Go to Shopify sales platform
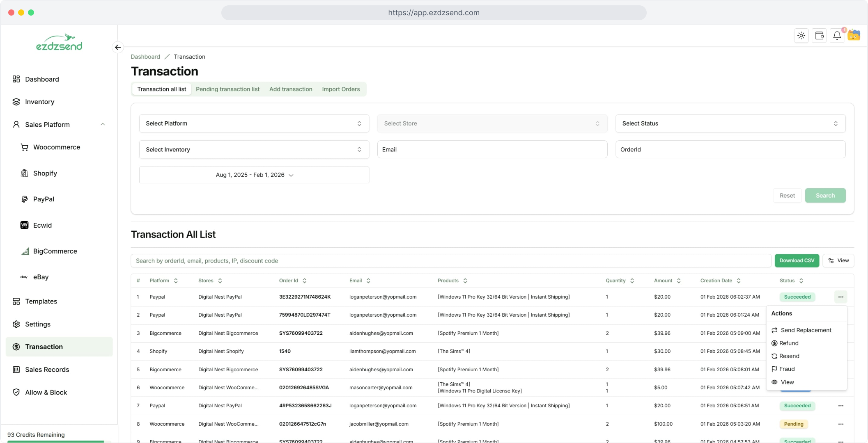The image size is (868, 443). click(45, 173)
